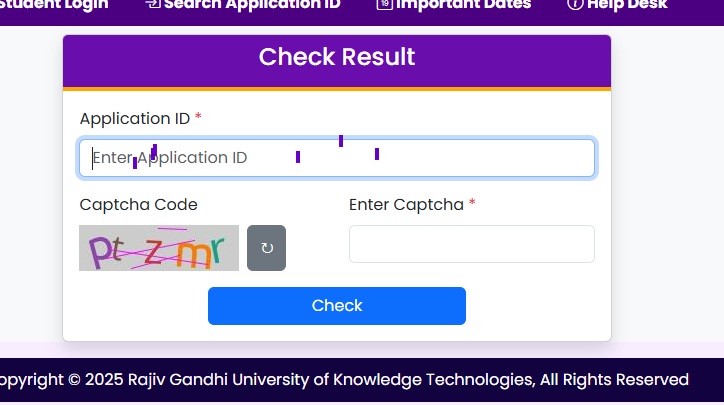Screen dimensions: 724x405
Task: Focus the Enter Application ID field
Action: (337, 158)
